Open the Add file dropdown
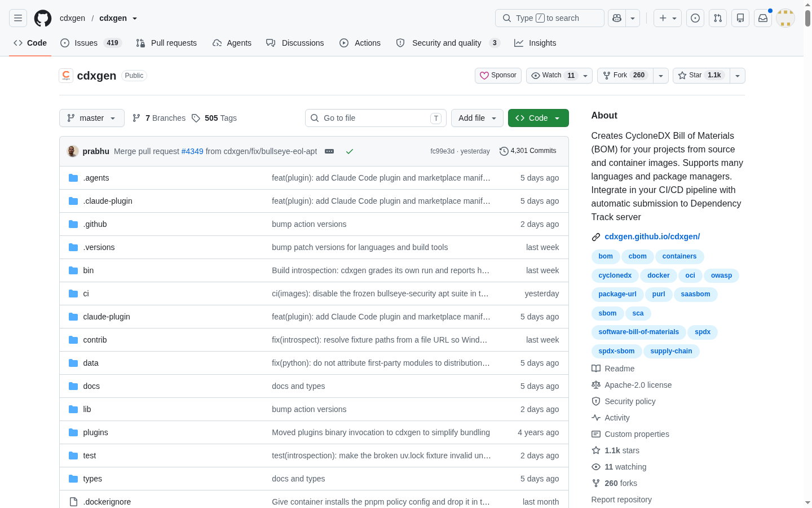Viewport: 812px width, 508px height. click(477, 118)
